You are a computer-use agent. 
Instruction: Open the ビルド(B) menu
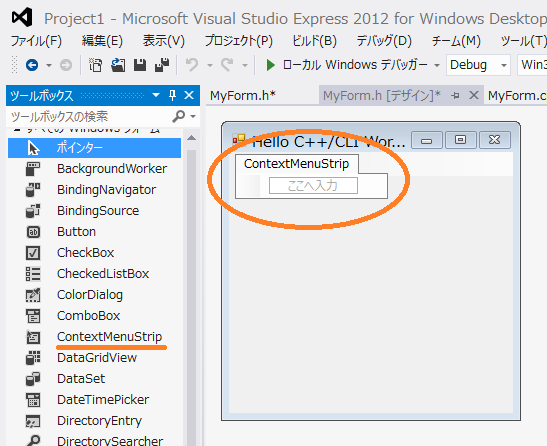314,41
